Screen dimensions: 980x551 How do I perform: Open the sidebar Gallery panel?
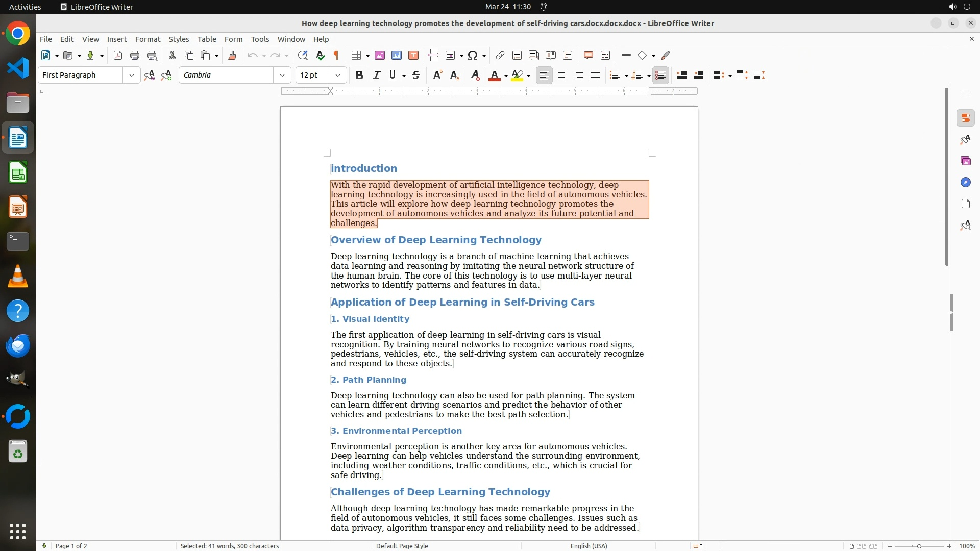(x=965, y=161)
